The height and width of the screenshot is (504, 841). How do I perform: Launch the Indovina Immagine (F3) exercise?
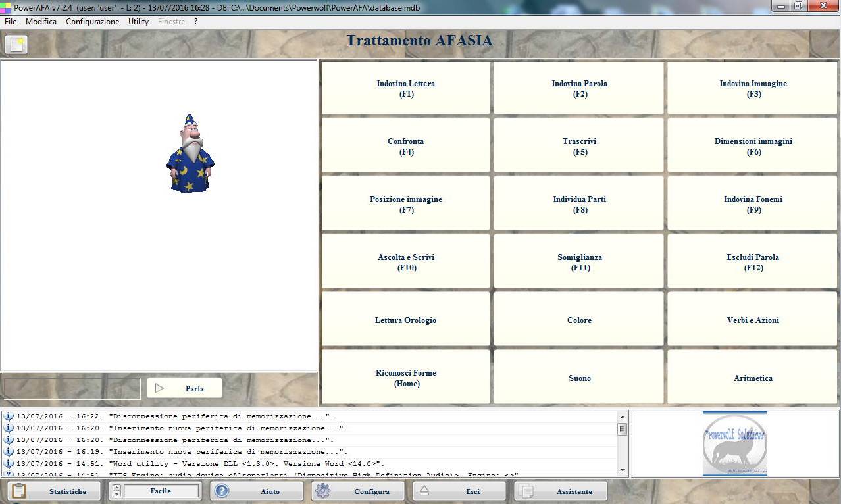pos(753,88)
